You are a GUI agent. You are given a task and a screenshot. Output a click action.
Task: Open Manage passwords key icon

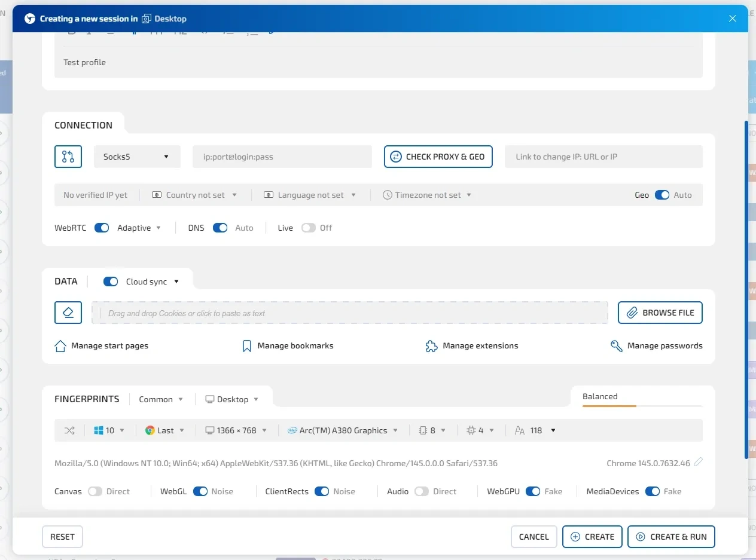point(617,346)
